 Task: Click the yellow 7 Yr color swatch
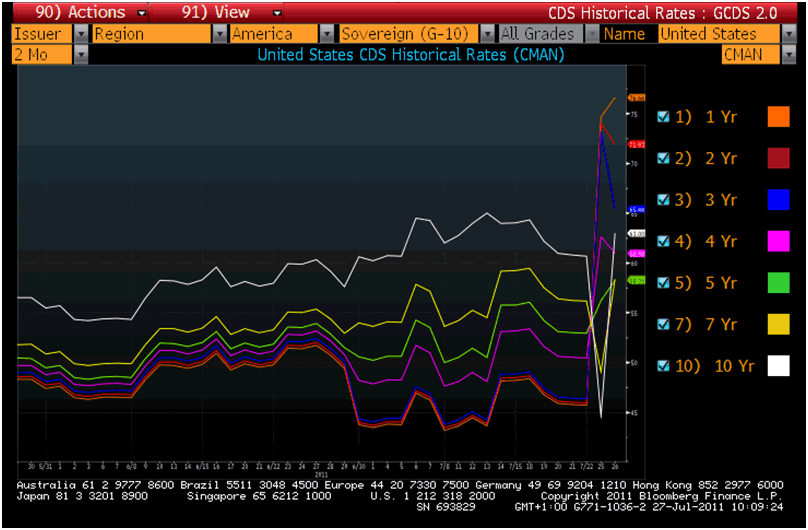pos(779,324)
